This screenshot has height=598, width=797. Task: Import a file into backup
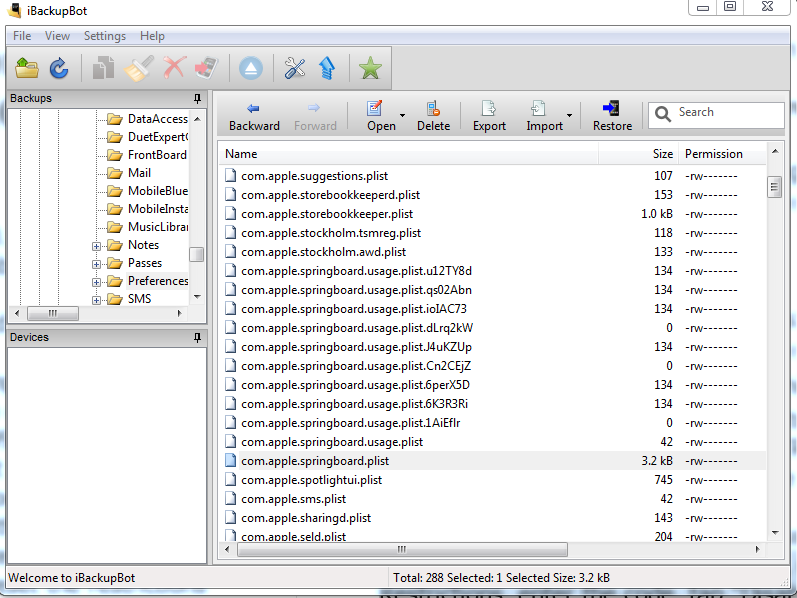(544, 117)
